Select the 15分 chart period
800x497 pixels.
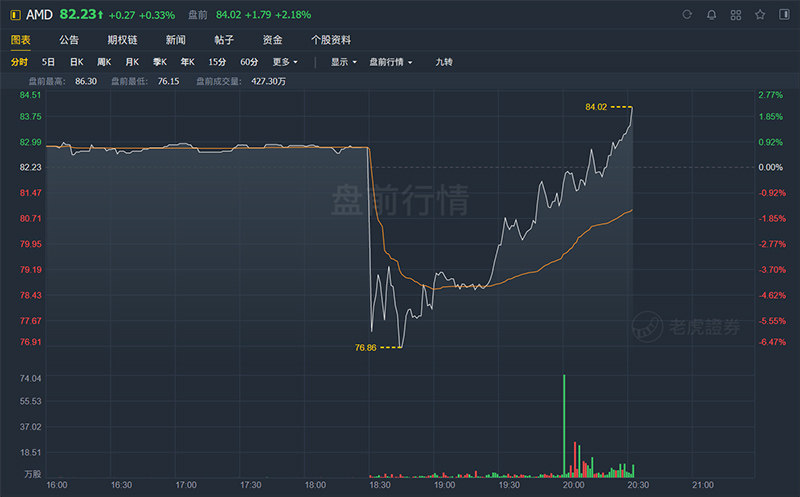pyautogui.click(x=217, y=62)
